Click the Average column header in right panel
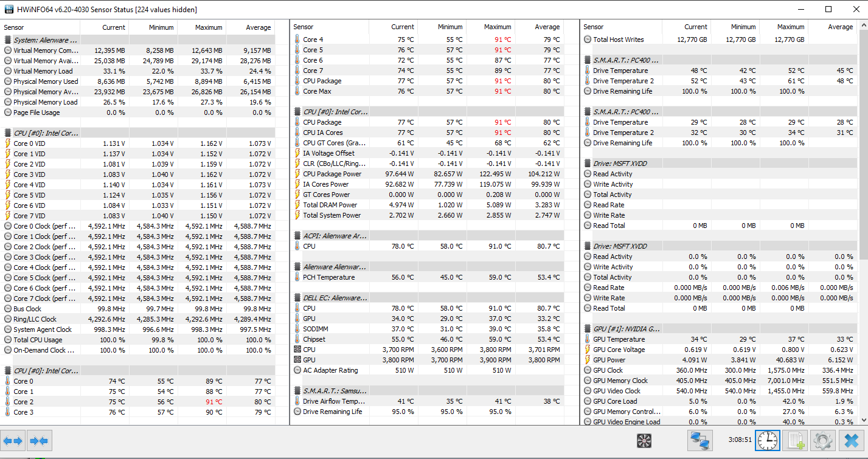The image size is (868, 459). (x=839, y=27)
